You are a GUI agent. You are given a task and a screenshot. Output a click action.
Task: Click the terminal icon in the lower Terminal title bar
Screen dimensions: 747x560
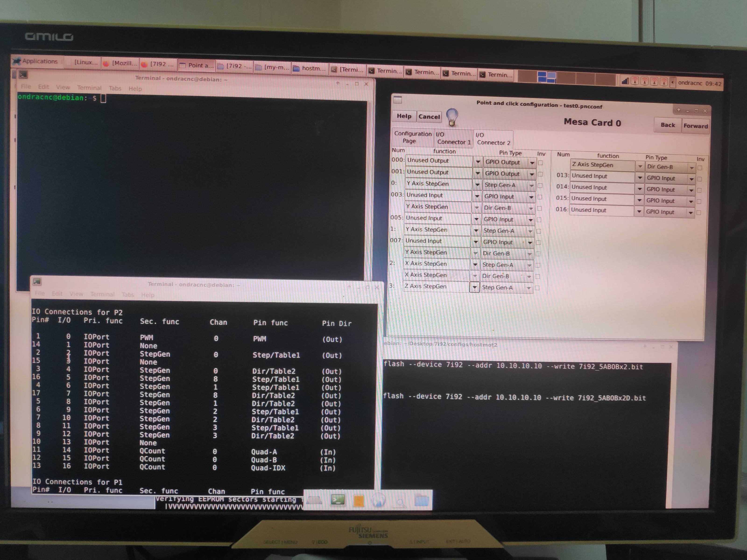(37, 281)
